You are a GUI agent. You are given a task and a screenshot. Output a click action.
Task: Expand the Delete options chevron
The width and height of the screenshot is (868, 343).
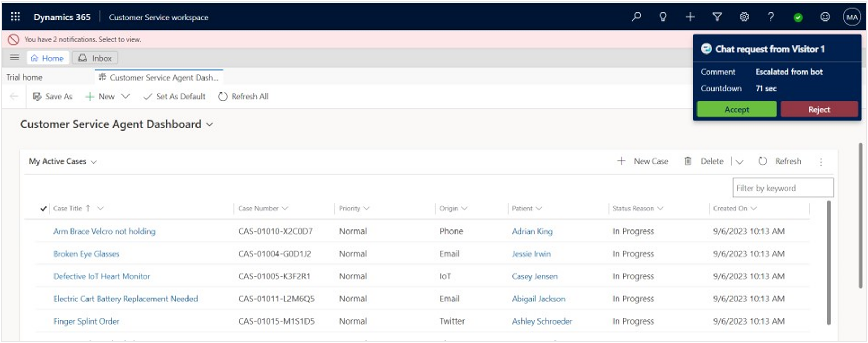739,161
